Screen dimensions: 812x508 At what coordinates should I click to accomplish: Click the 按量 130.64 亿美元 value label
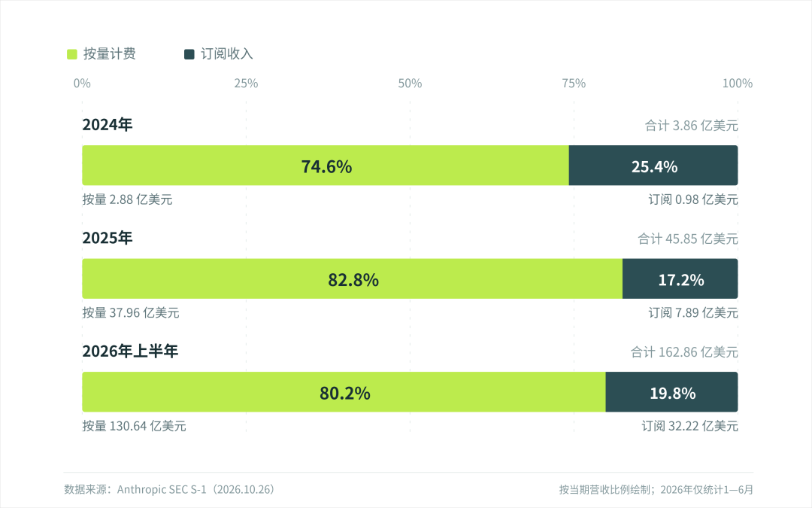[x=134, y=426]
